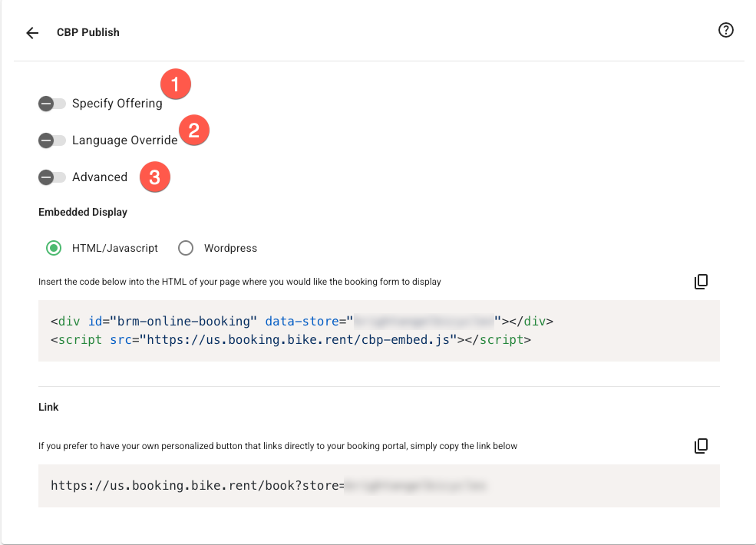Click the script src embed code line
The height and width of the screenshot is (545, 756).
click(x=291, y=339)
